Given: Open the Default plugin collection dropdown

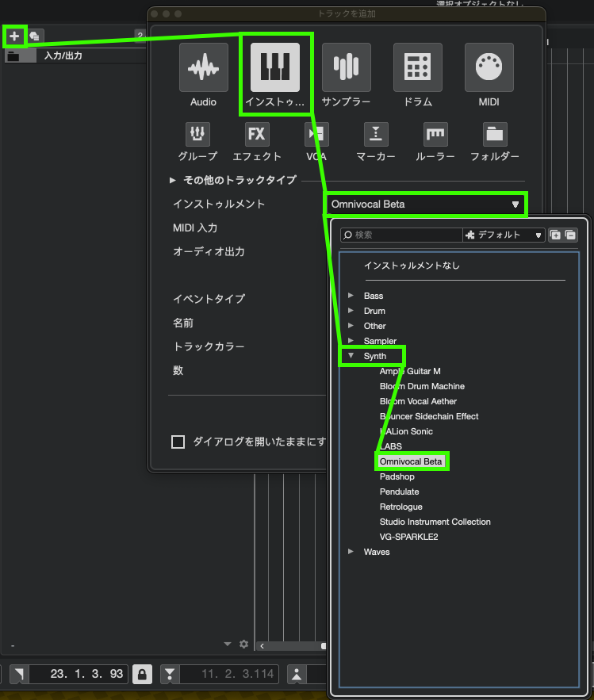Looking at the screenshot, I should (x=504, y=235).
